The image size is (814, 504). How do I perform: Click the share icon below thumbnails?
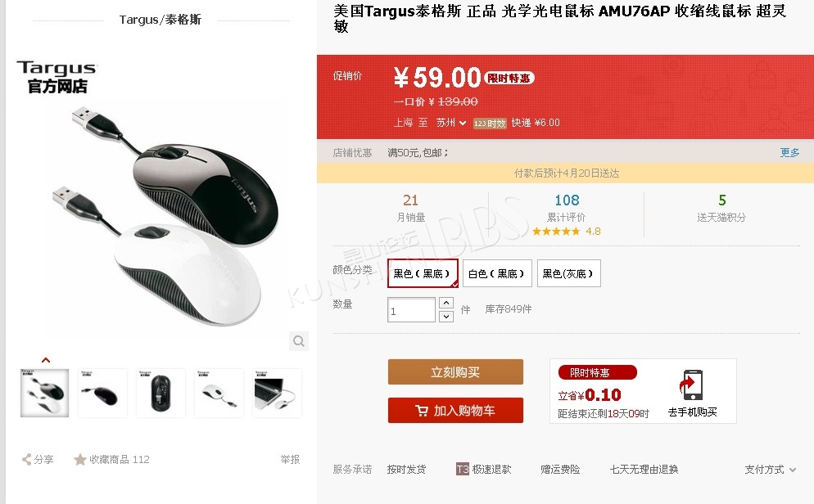(26, 459)
